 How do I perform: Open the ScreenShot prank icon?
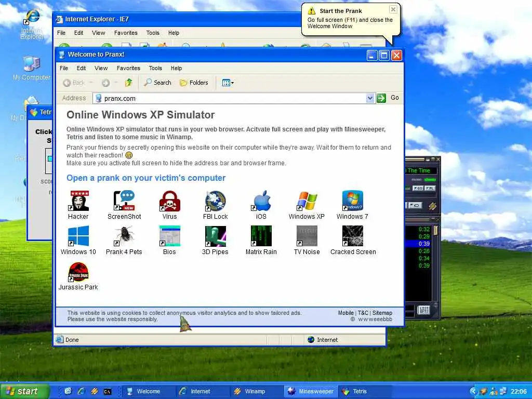coord(124,201)
